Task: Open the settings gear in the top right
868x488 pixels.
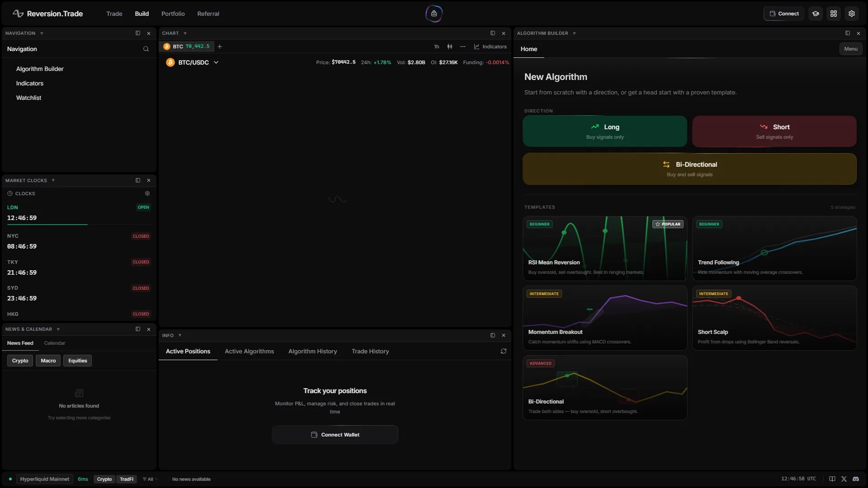Action: pos(851,14)
